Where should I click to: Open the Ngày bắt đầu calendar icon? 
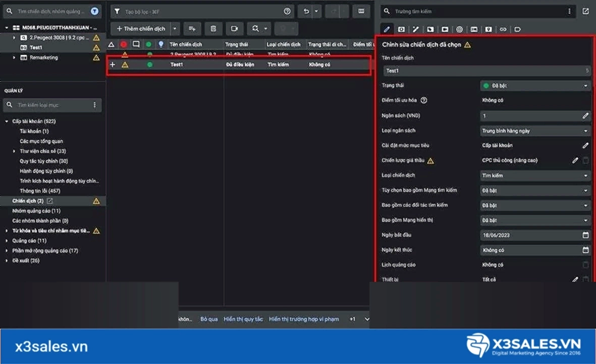(x=585, y=235)
